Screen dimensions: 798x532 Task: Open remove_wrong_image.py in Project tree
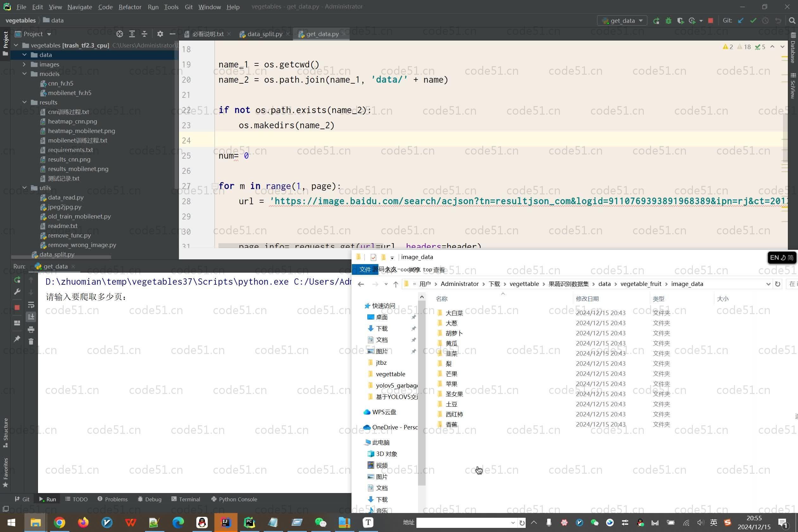click(x=82, y=244)
